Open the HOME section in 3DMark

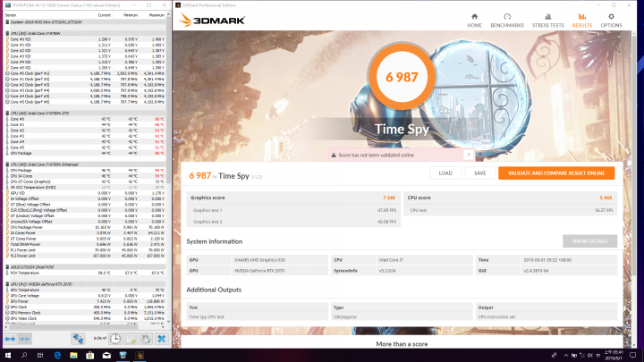pos(474,20)
